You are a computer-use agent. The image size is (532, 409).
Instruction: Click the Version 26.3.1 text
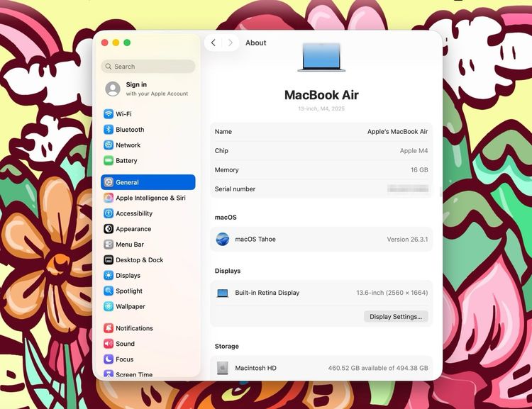(x=407, y=240)
